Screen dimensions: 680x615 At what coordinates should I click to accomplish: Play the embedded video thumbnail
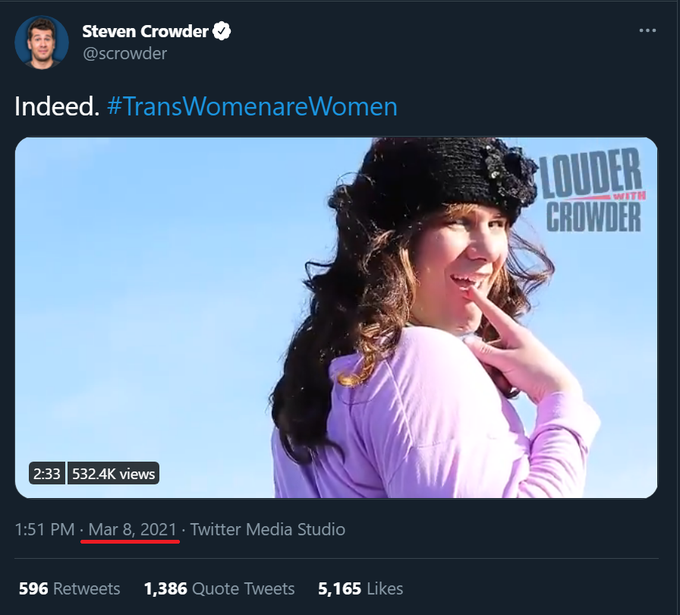[336, 317]
